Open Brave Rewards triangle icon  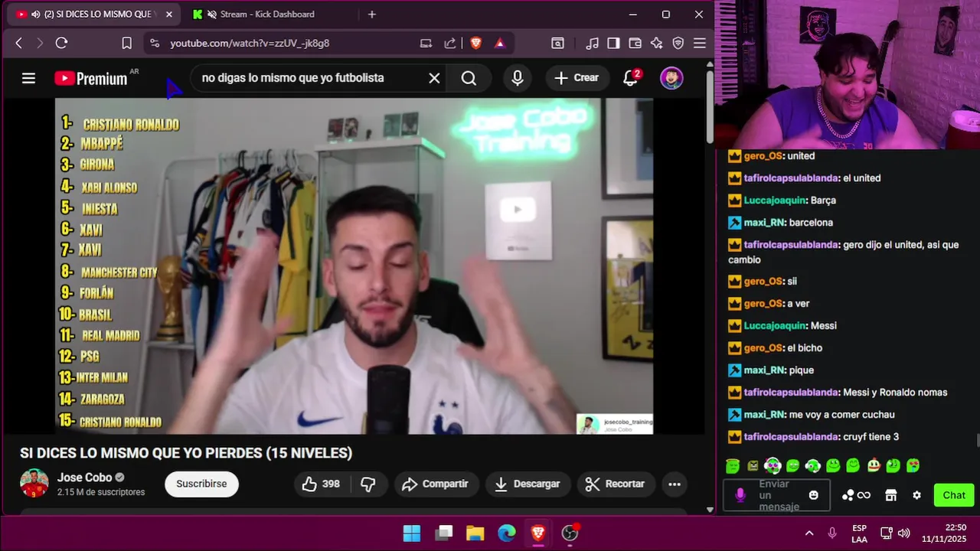pyautogui.click(x=500, y=44)
